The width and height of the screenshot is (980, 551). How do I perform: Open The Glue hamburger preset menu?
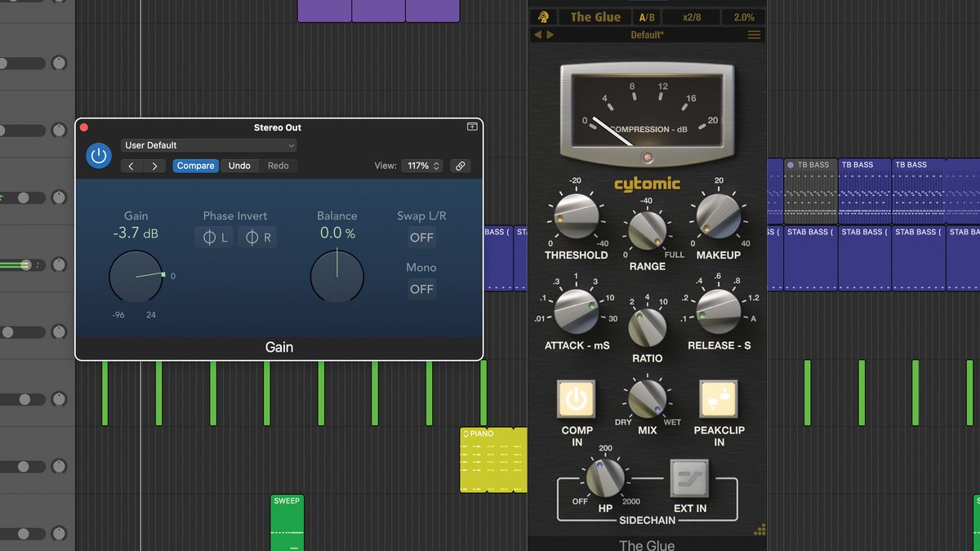754,34
